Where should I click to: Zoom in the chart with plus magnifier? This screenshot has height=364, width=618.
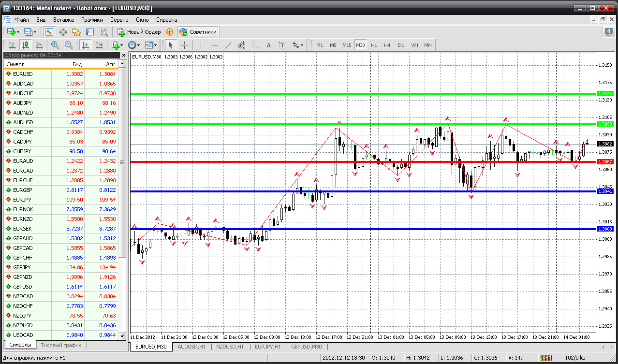click(x=55, y=45)
